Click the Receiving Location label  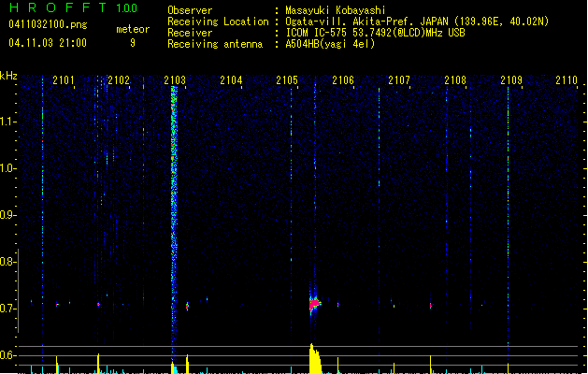pos(218,22)
